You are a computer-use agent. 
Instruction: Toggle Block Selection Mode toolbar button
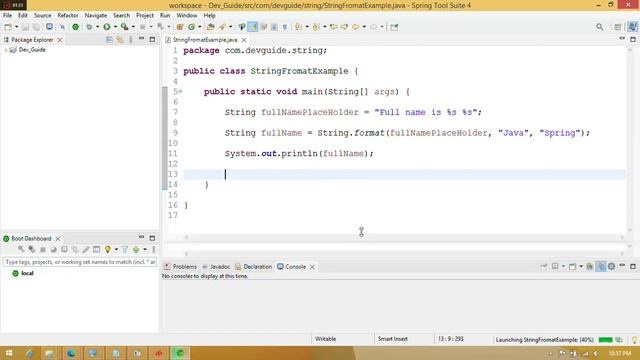coord(274,27)
